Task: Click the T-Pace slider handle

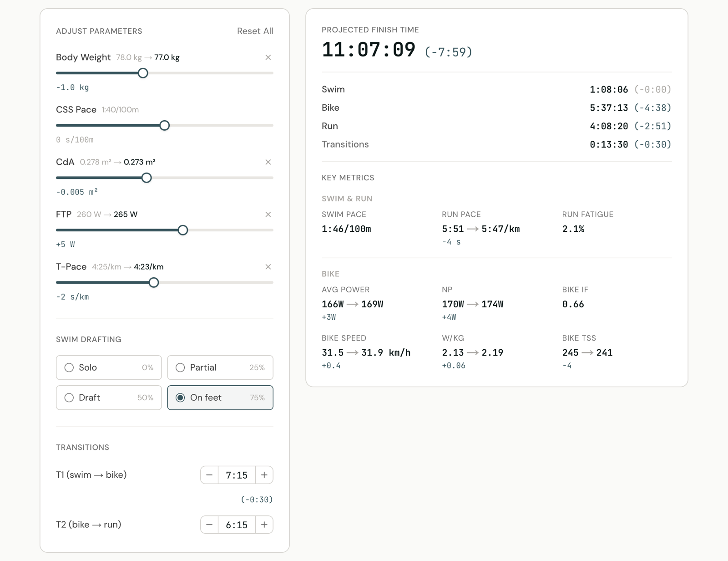Action: pyautogui.click(x=154, y=282)
